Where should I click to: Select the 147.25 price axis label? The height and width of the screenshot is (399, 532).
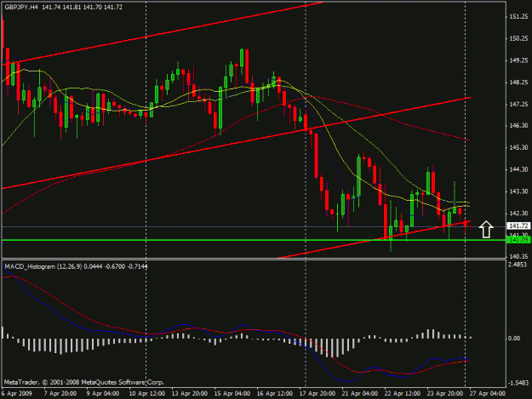tap(518, 105)
